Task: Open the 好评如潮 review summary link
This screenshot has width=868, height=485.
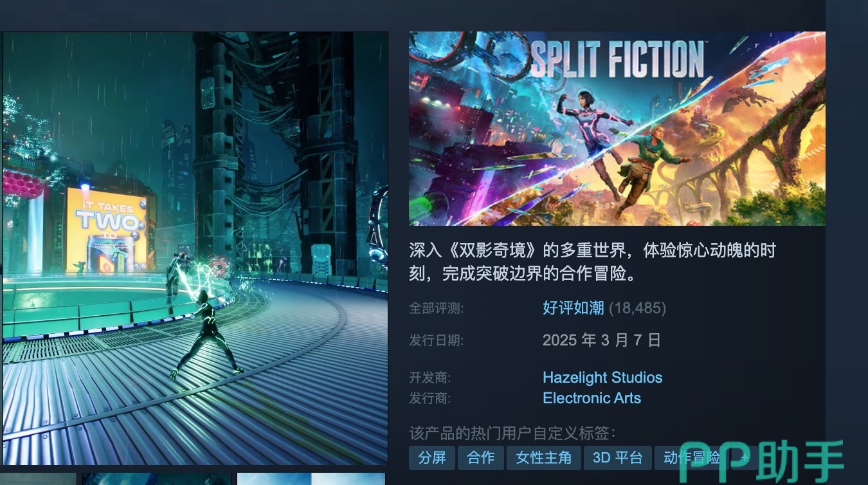Action: click(x=574, y=308)
